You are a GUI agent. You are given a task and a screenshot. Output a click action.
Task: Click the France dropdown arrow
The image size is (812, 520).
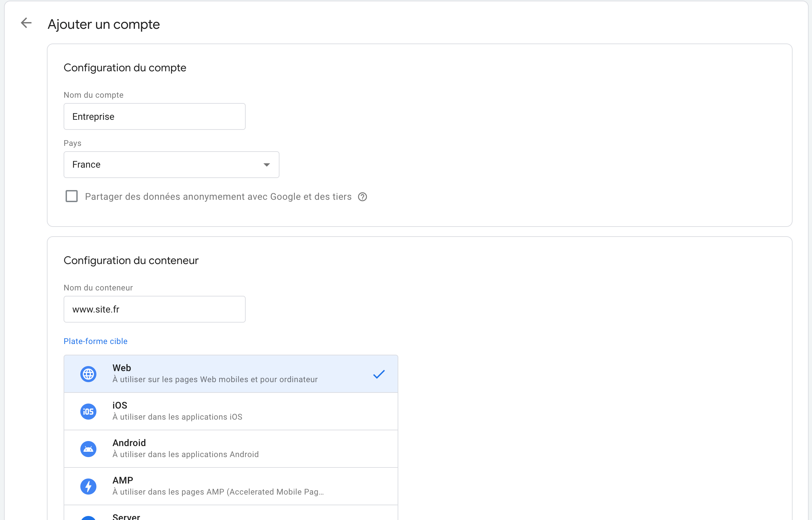pos(266,165)
